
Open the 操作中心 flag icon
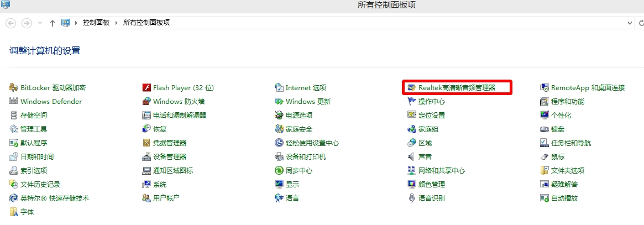[411, 101]
